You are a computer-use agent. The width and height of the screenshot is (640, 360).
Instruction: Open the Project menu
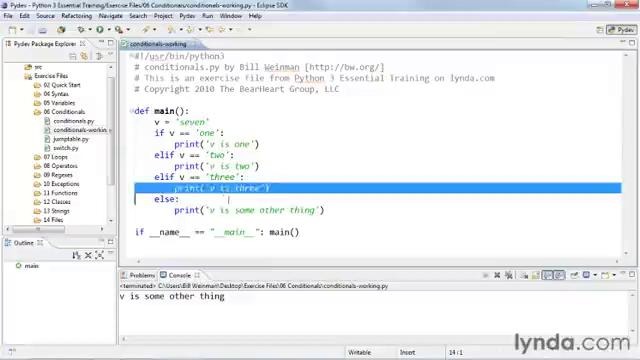pyautogui.click(x=163, y=16)
